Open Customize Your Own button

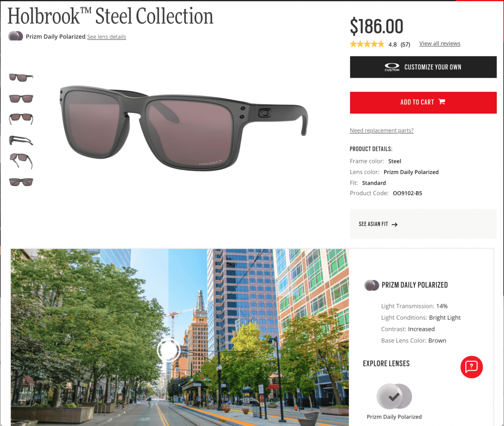423,67
